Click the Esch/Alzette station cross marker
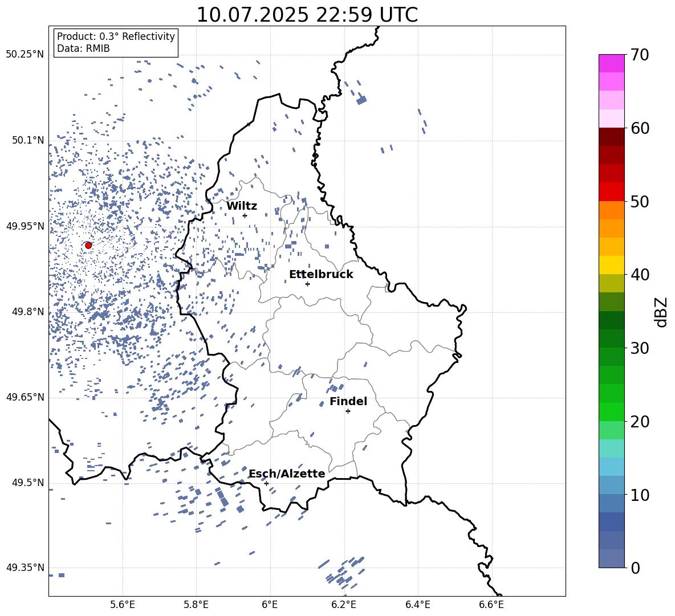This screenshot has width=675, height=616. point(266,483)
